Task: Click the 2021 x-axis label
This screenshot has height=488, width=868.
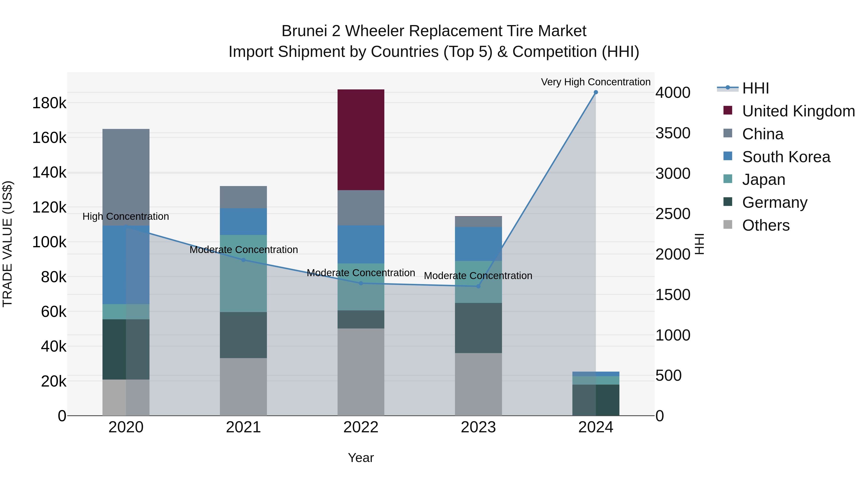Action: (x=244, y=427)
